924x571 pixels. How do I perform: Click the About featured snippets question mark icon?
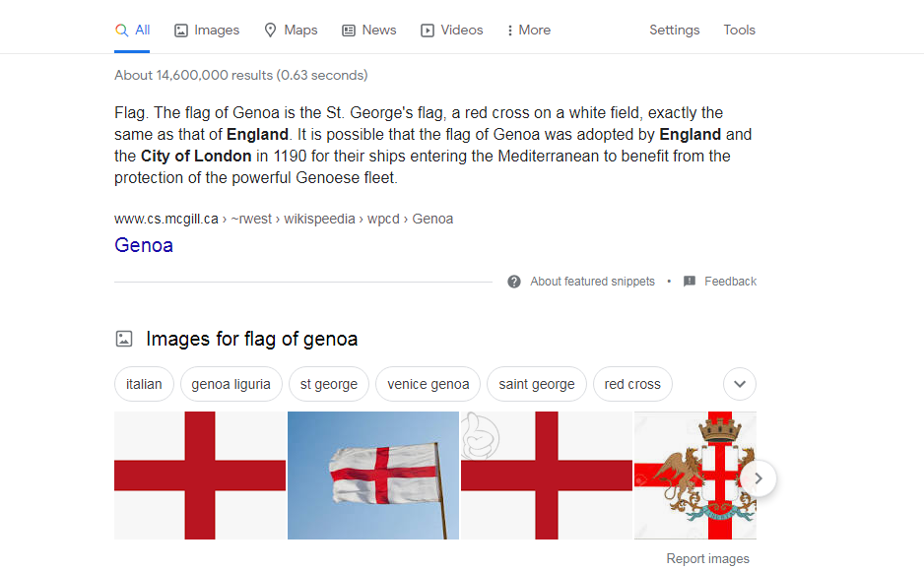pos(514,282)
